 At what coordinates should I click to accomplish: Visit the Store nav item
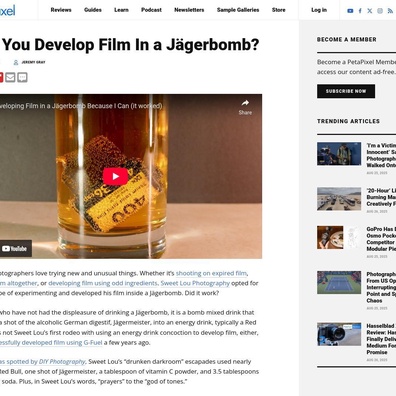tap(279, 10)
